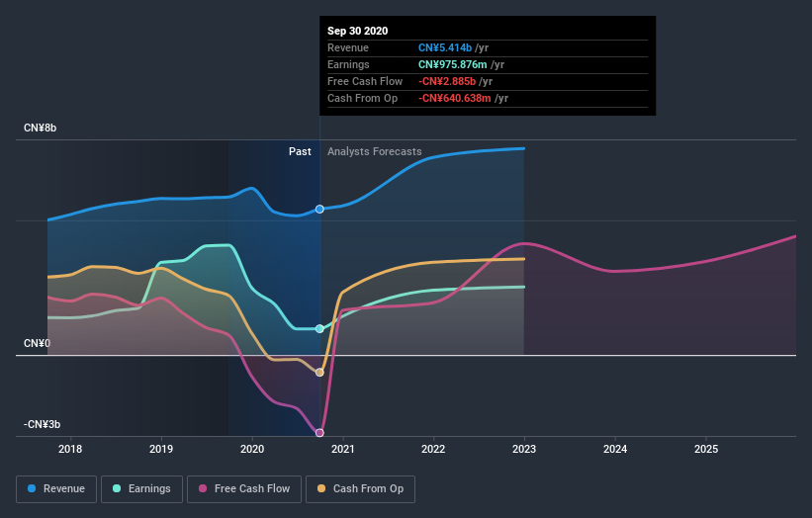Select the Free Cash Flow marker at Sep 2020

coord(319,433)
